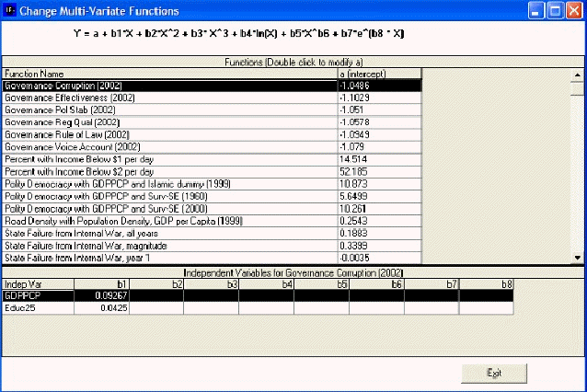The width and height of the screenshot is (587, 392).
Task: Click the Function Name column header
Action: [x=169, y=74]
